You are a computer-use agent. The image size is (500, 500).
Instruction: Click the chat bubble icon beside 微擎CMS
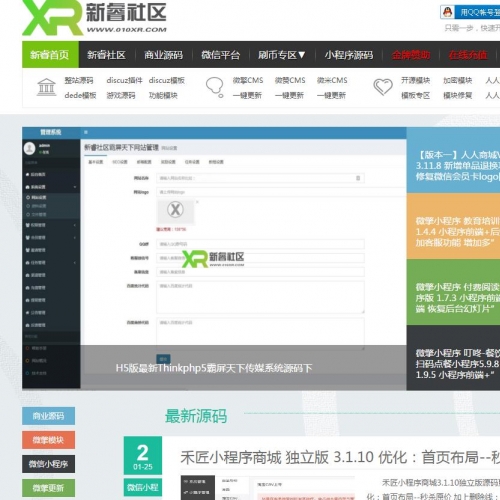coord(215,87)
